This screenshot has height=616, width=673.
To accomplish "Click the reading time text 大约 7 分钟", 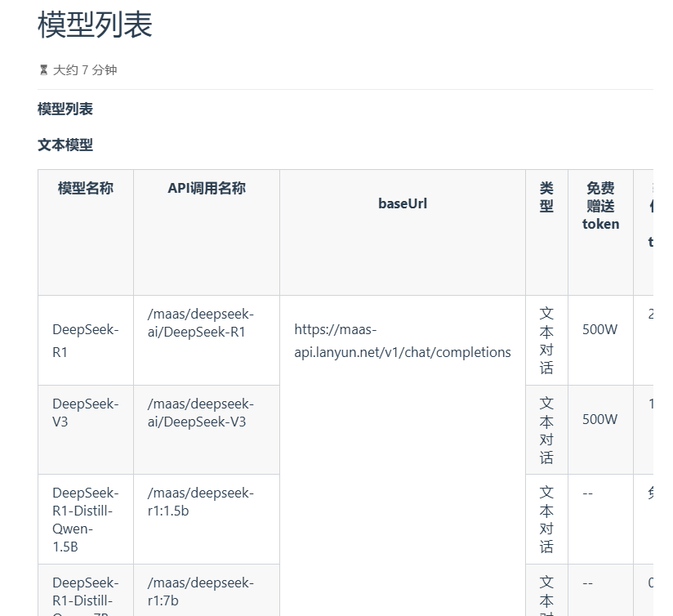I will [85, 70].
